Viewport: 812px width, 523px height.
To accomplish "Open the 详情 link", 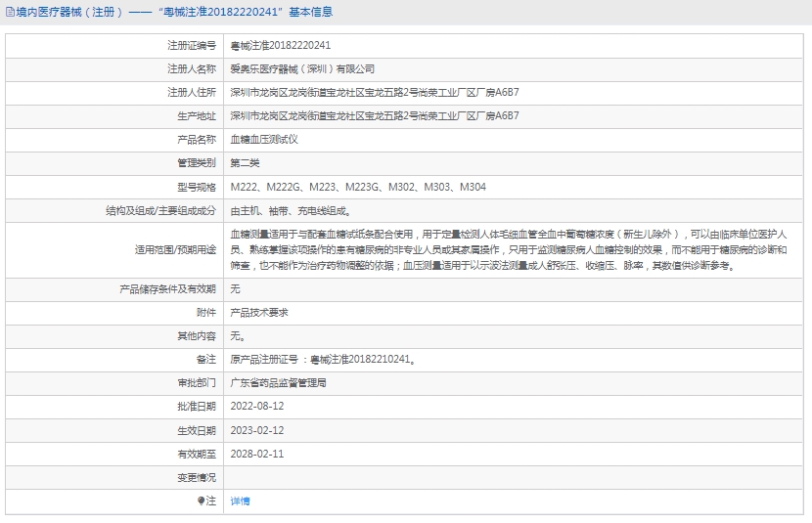I will coord(240,501).
